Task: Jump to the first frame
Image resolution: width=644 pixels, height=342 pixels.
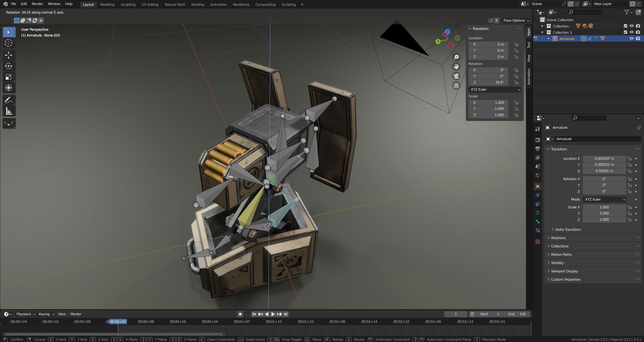Action: pyautogui.click(x=254, y=314)
